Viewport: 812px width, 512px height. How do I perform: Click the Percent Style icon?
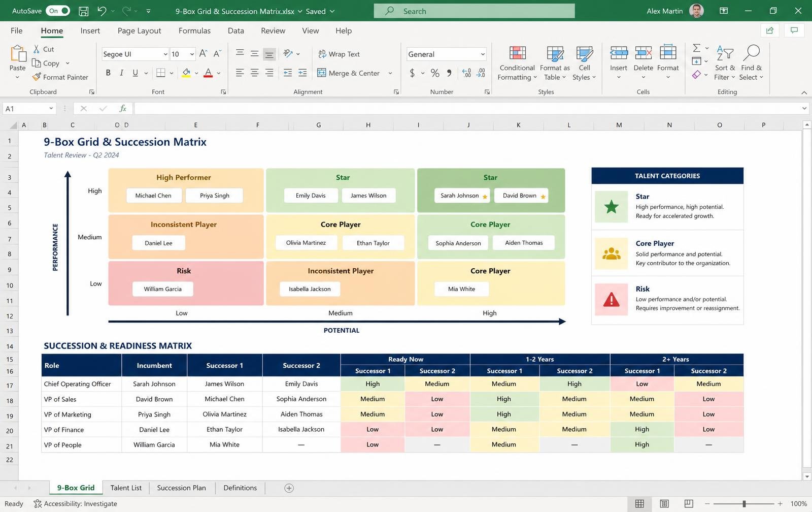(x=435, y=73)
